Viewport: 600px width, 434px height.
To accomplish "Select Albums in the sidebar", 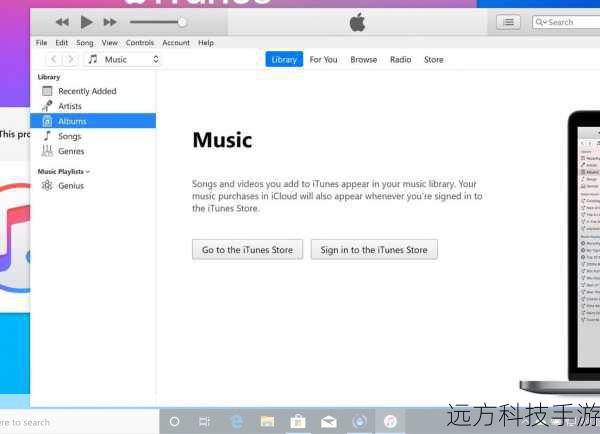I will click(93, 121).
